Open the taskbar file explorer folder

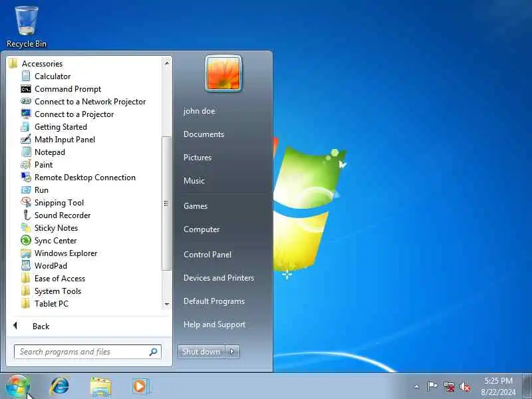click(100, 387)
